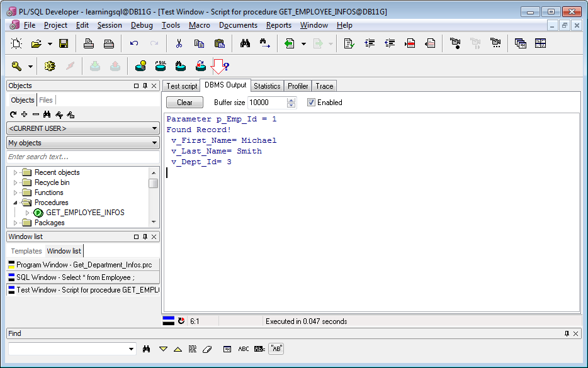Increase buffer size with up stepper

(291, 99)
